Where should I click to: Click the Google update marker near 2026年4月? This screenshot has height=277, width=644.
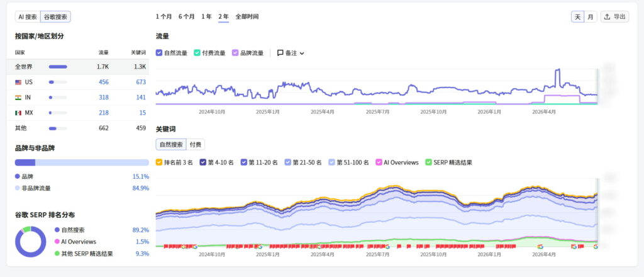point(540,247)
